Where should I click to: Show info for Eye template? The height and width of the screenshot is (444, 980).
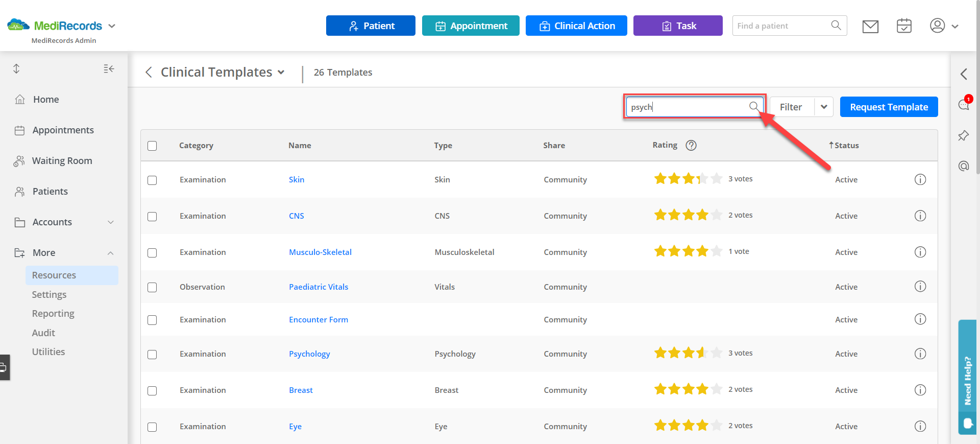pos(920,426)
